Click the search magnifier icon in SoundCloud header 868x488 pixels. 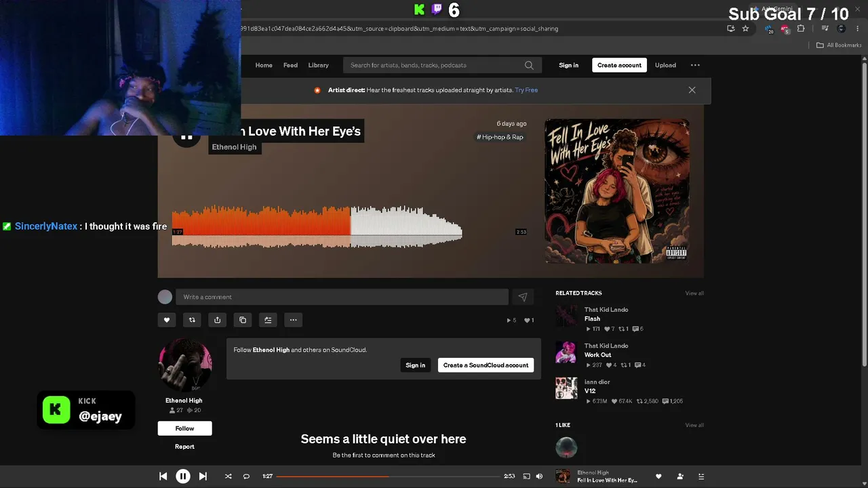(x=529, y=65)
